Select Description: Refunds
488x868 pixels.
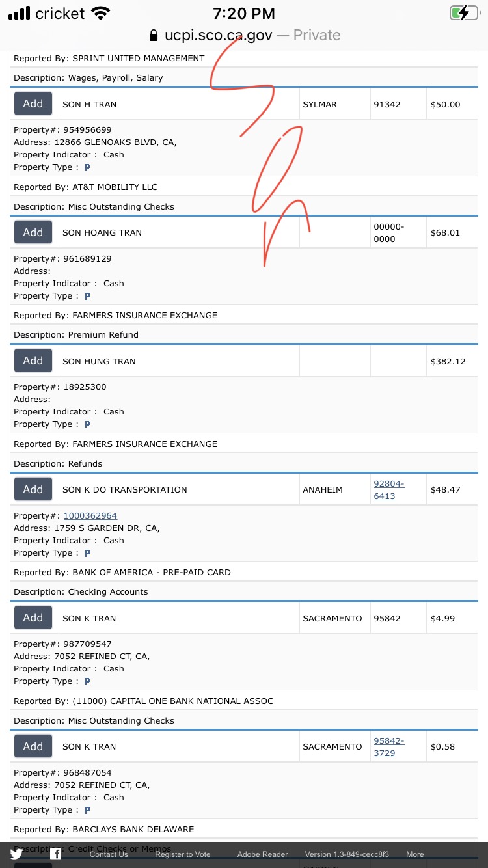click(58, 464)
